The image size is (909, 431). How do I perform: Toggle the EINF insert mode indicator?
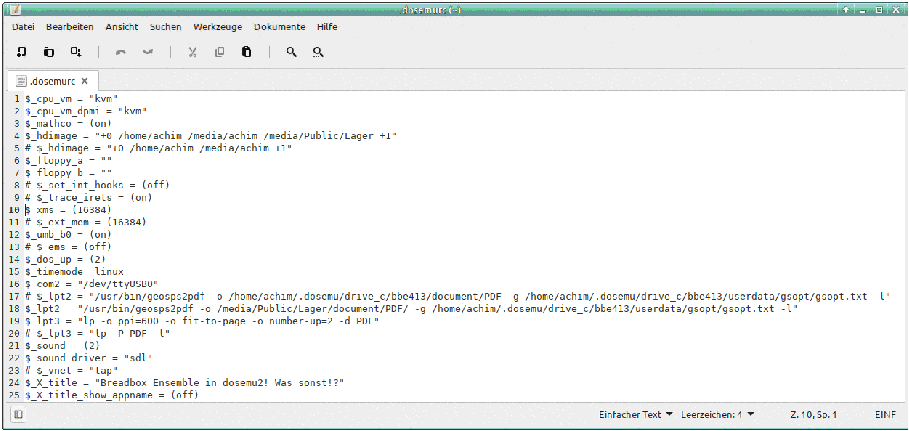(x=886, y=414)
